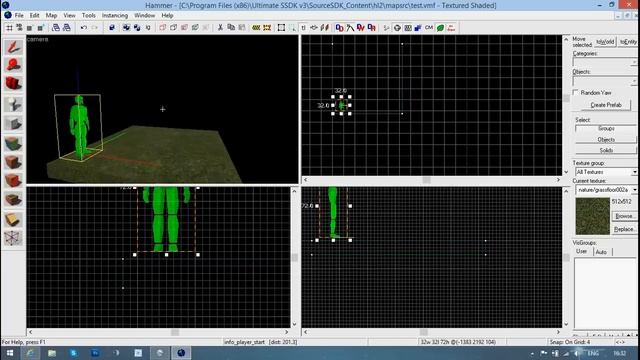Image resolution: width=640 pixels, height=360 pixels.
Task: Open the File menu
Action: click(19, 15)
